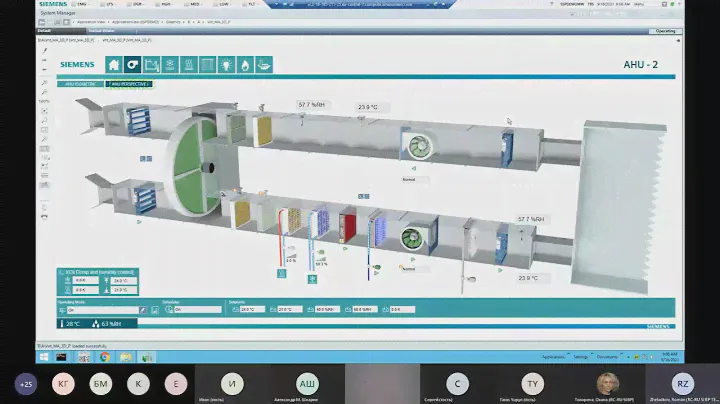Click the upper supply fan unit
The width and height of the screenshot is (720, 404).
[415, 144]
